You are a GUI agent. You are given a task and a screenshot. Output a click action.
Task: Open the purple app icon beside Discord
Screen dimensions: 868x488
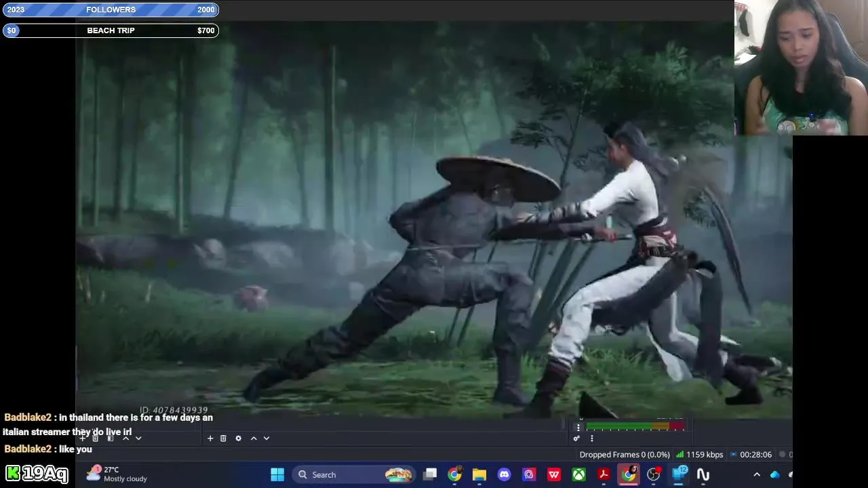[x=529, y=474]
